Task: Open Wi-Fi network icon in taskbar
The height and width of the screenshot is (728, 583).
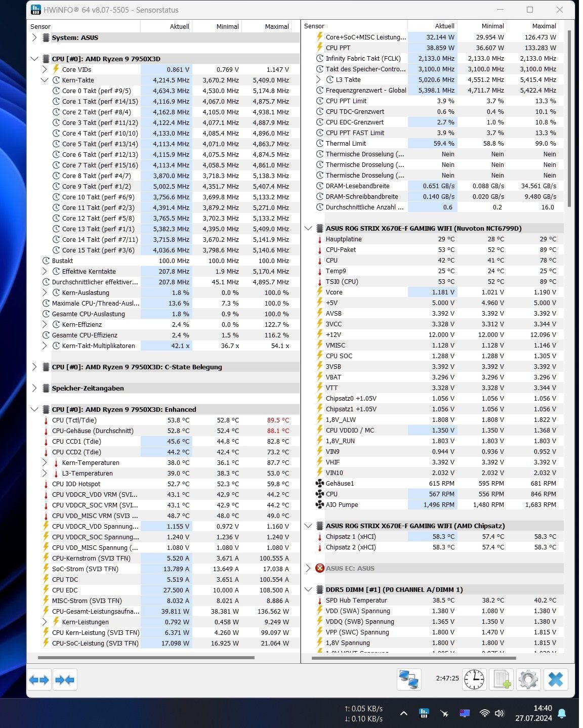Action: click(x=484, y=713)
